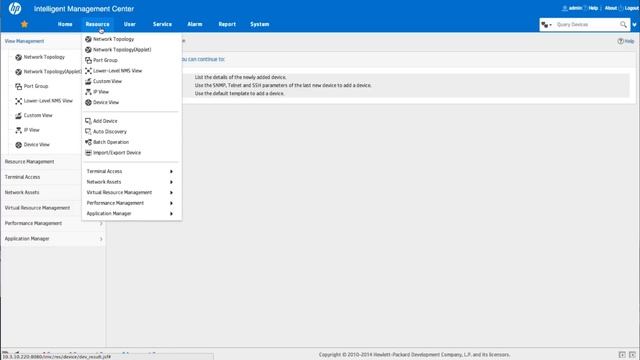Click Auto Discovery icon in dropdown menu
Screen dimensions: 640x360
point(88,132)
